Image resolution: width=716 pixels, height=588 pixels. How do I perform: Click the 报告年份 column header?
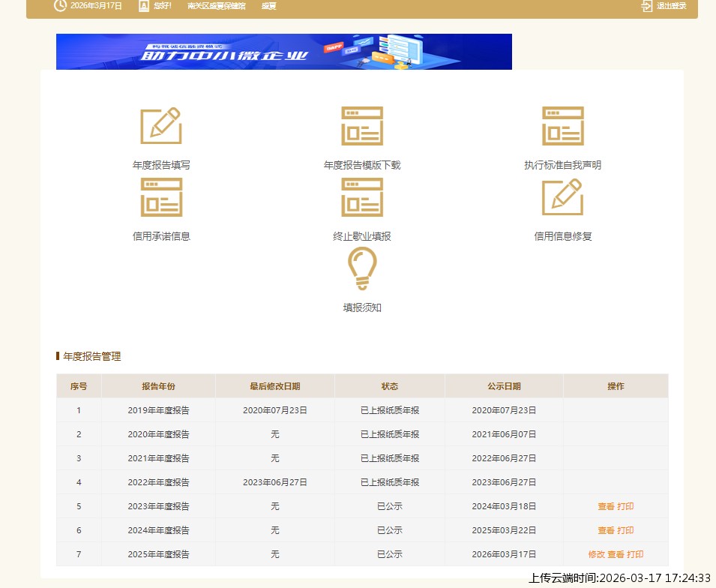[x=158, y=386]
